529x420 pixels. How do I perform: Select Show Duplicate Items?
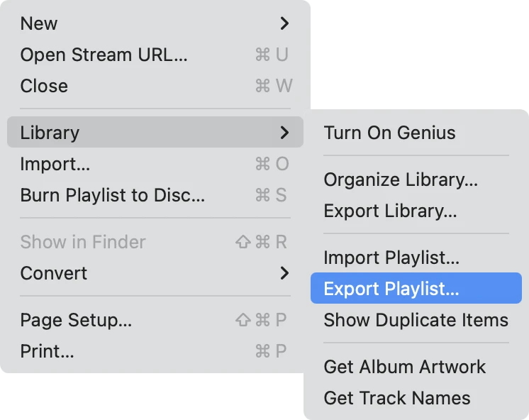pos(416,320)
